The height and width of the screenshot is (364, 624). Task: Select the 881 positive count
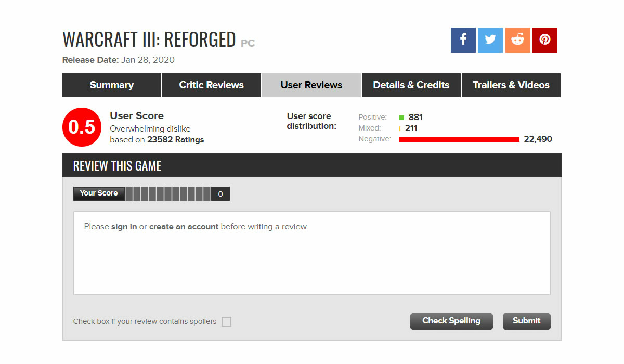click(x=415, y=118)
